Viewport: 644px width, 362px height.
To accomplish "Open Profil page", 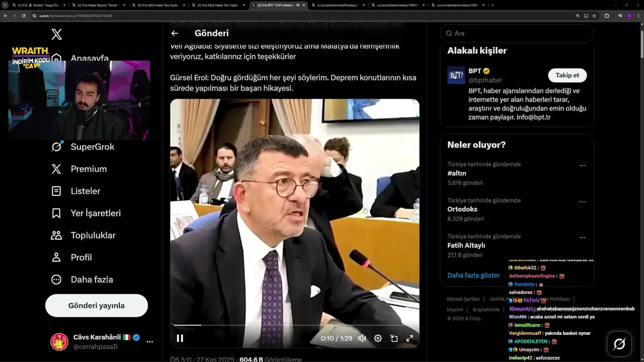I will pos(71,257).
